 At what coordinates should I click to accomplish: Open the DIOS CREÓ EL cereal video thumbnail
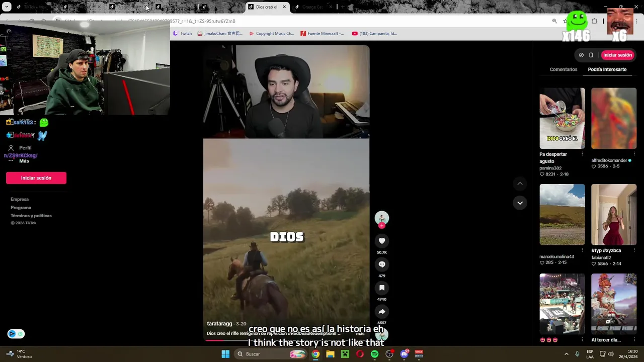tap(562, 118)
